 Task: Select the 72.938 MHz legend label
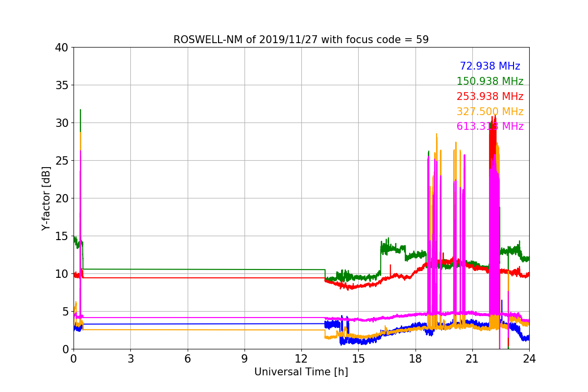pos(490,66)
